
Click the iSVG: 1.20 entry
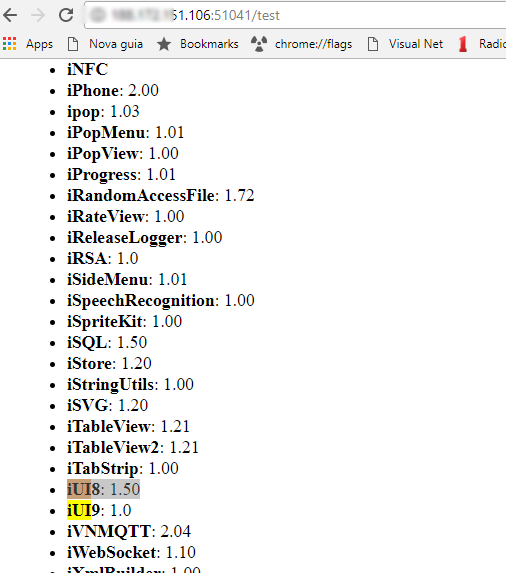click(107, 405)
